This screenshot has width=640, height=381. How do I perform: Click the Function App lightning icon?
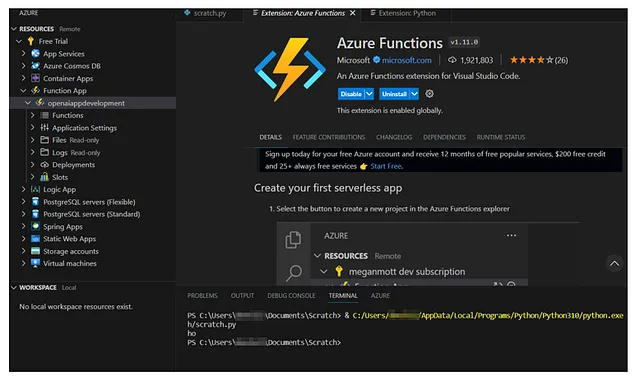tap(36, 90)
